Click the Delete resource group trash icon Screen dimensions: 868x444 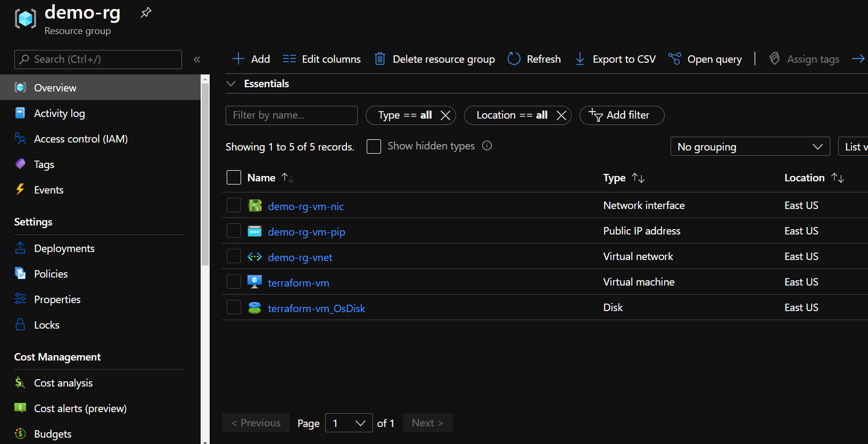coord(379,58)
